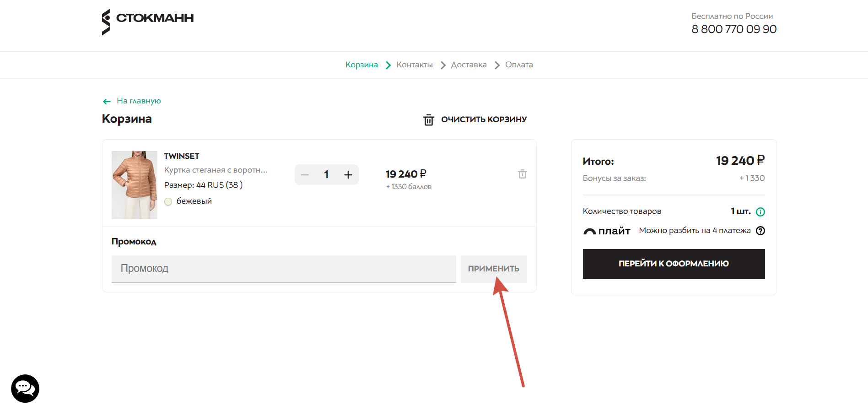The image size is (868, 417).
Task: Go to the Доставка step
Action: click(469, 65)
